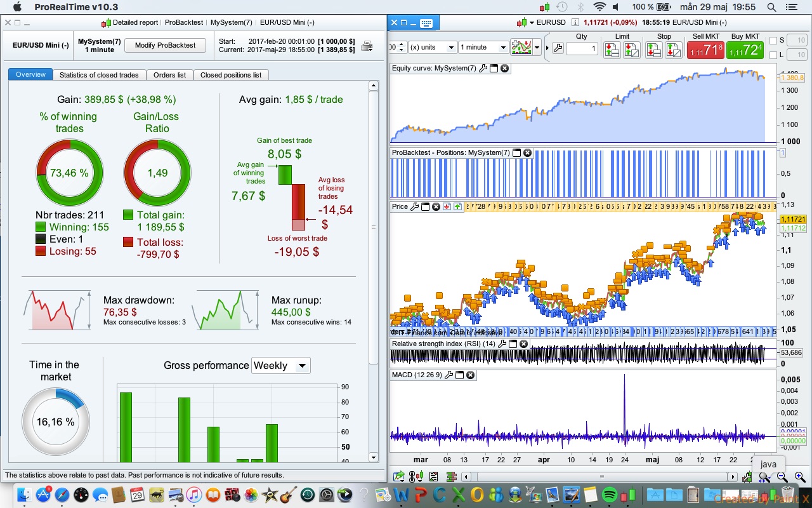Image resolution: width=812 pixels, height=508 pixels.
Task: Switch to the Overview tab
Action: tap(31, 75)
